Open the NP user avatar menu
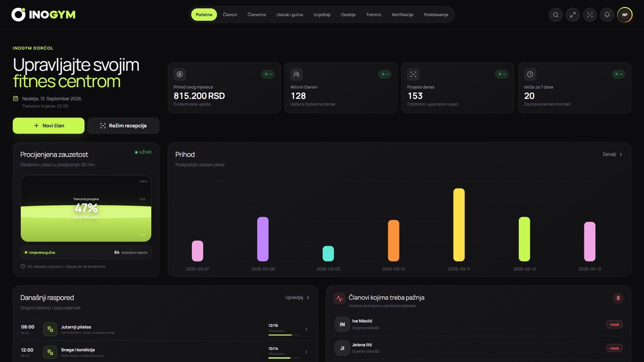This screenshot has width=644, height=362. [x=625, y=15]
